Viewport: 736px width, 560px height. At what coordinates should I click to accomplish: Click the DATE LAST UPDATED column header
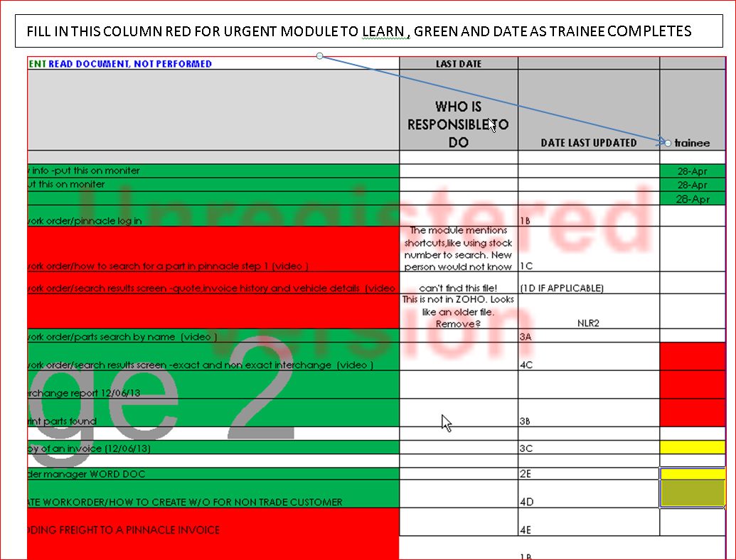click(588, 143)
